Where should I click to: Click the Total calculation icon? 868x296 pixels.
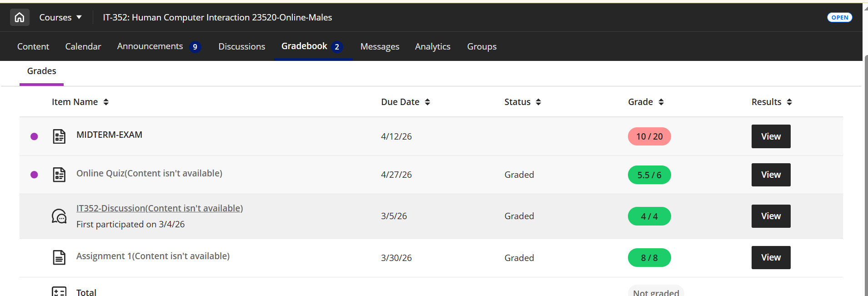[59, 291]
